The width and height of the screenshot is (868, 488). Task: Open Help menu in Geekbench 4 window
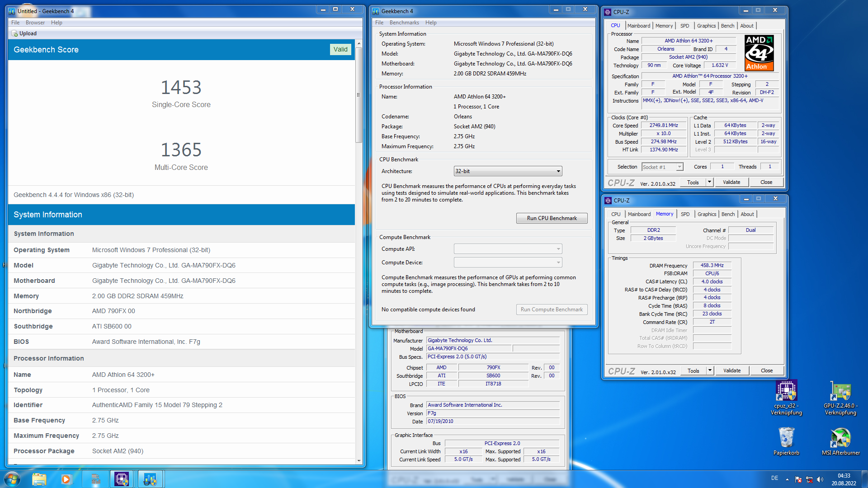pos(431,23)
